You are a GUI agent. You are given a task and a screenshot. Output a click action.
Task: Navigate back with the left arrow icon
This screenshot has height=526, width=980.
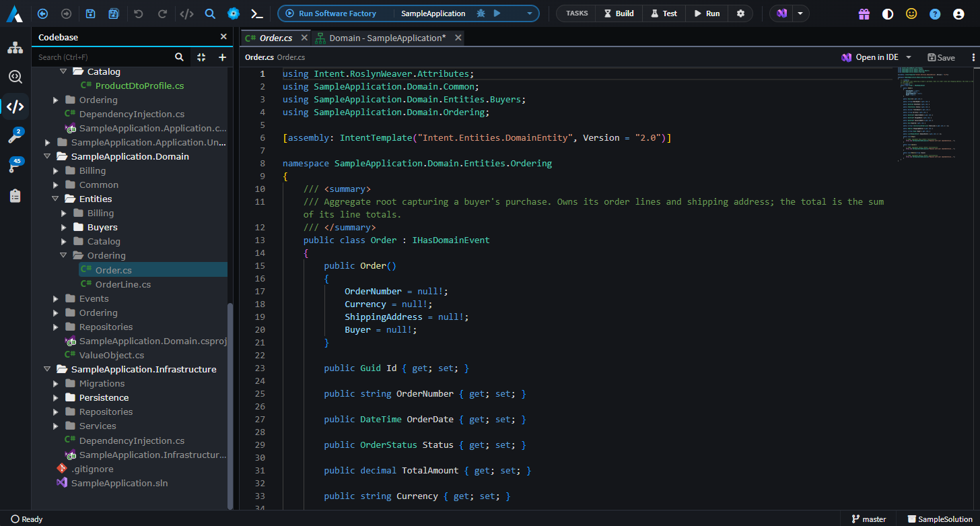(x=43, y=13)
